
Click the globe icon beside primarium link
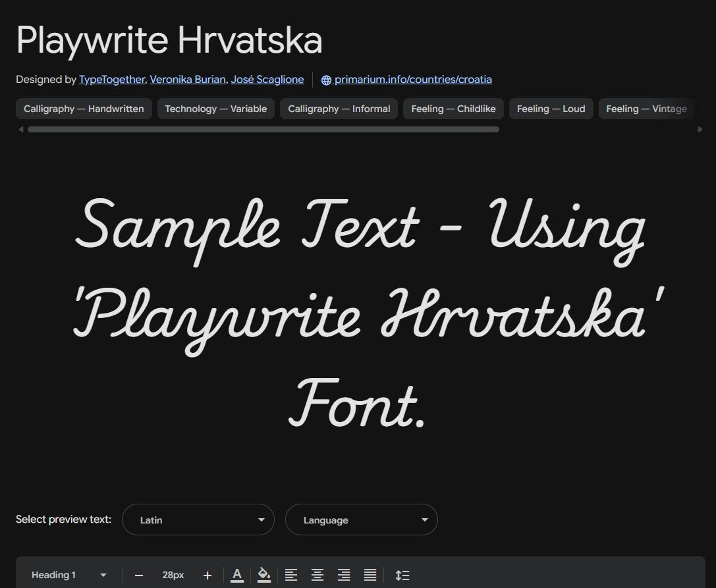point(326,80)
